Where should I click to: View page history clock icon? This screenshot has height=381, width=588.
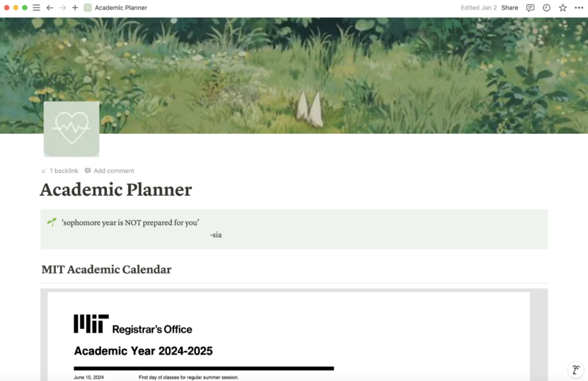tap(546, 7)
